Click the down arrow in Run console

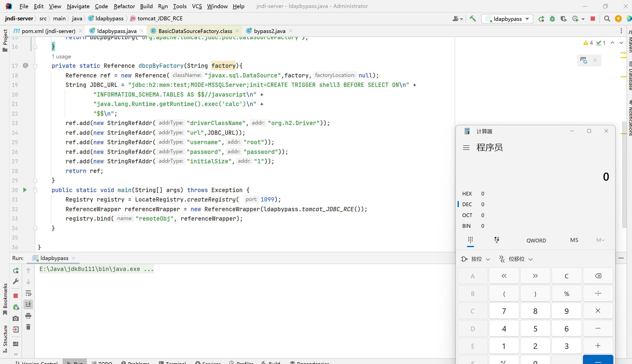[28, 282]
